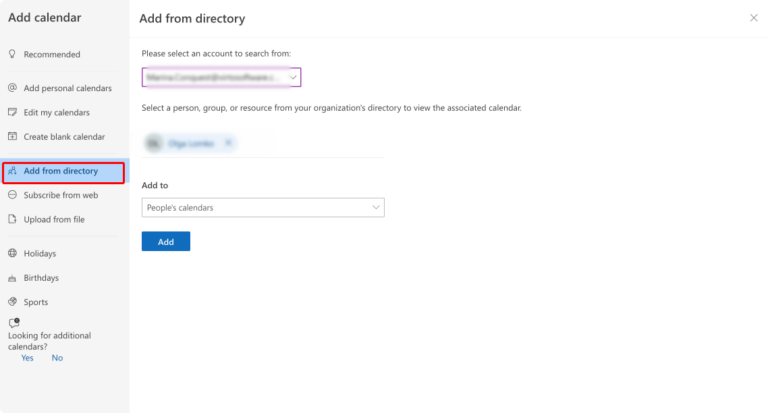Click the cake icon next to Birthdays
The image size is (768, 413).
point(12,278)
